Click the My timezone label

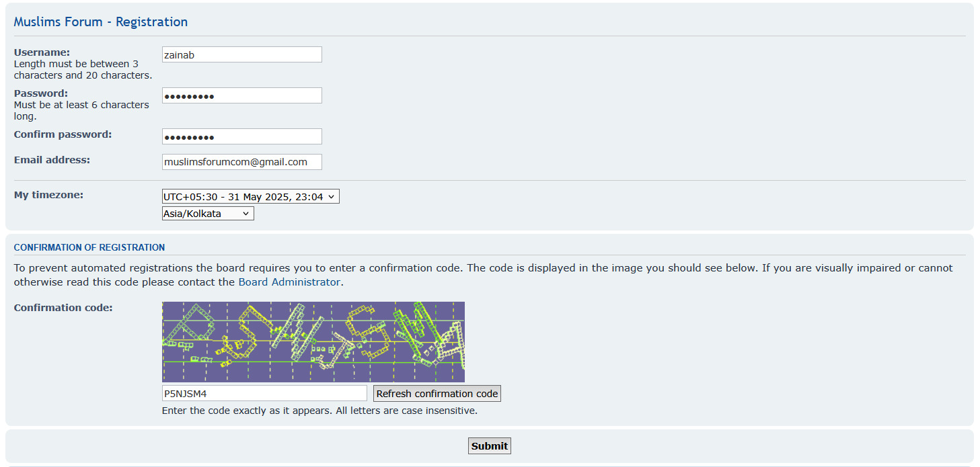(x=48, y=195)
